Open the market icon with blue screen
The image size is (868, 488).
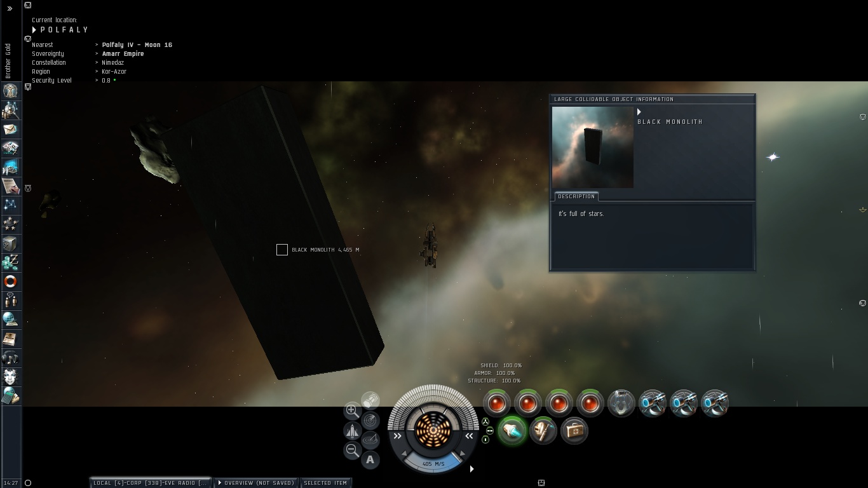pos(10,167)
